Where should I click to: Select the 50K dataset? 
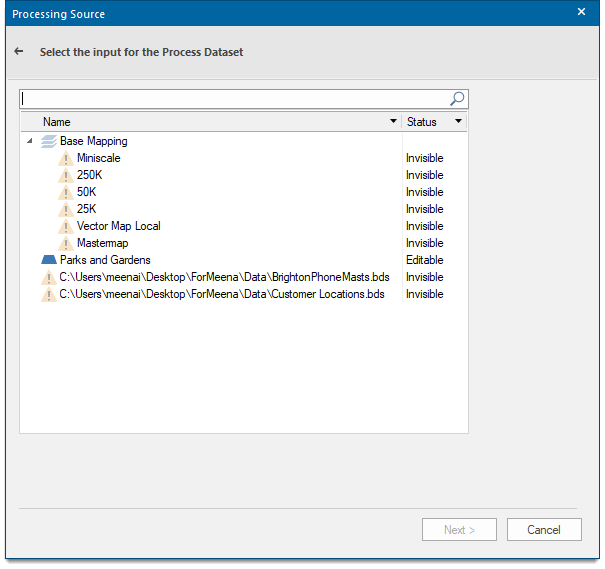[86, 192]
